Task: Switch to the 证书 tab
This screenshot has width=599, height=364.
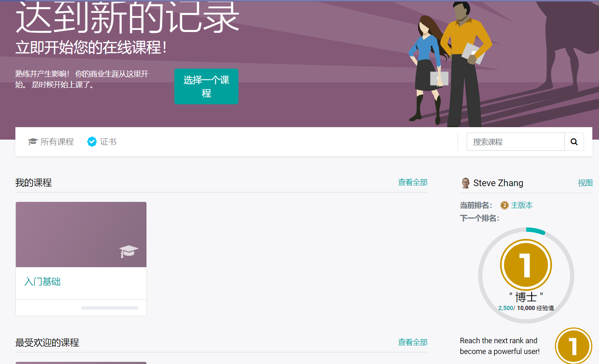Action: point(108,142)
